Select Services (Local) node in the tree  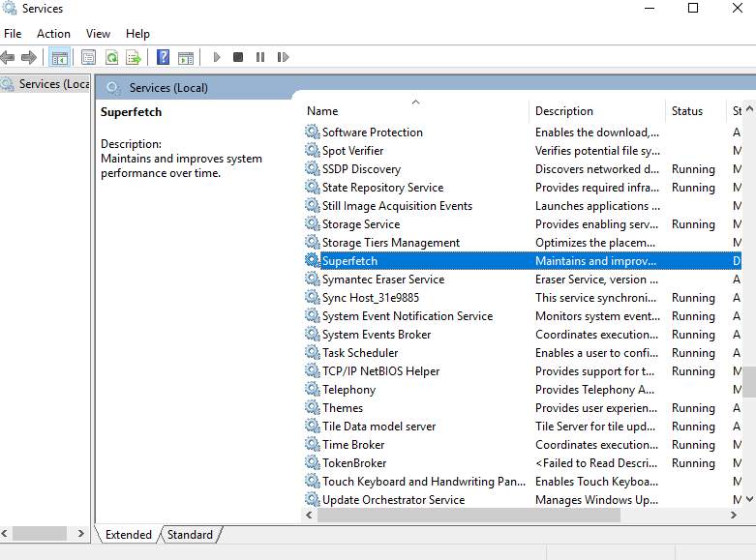45,84
